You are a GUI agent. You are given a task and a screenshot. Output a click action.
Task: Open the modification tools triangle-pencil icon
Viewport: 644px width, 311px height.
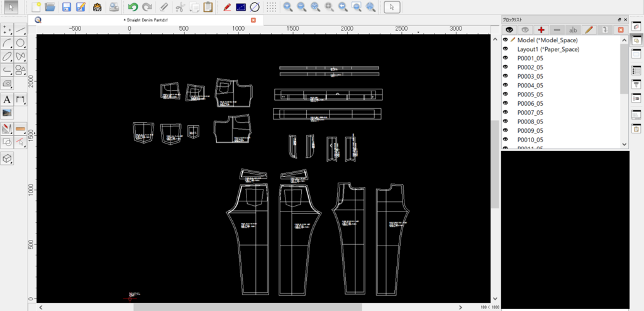click(7, 129)
